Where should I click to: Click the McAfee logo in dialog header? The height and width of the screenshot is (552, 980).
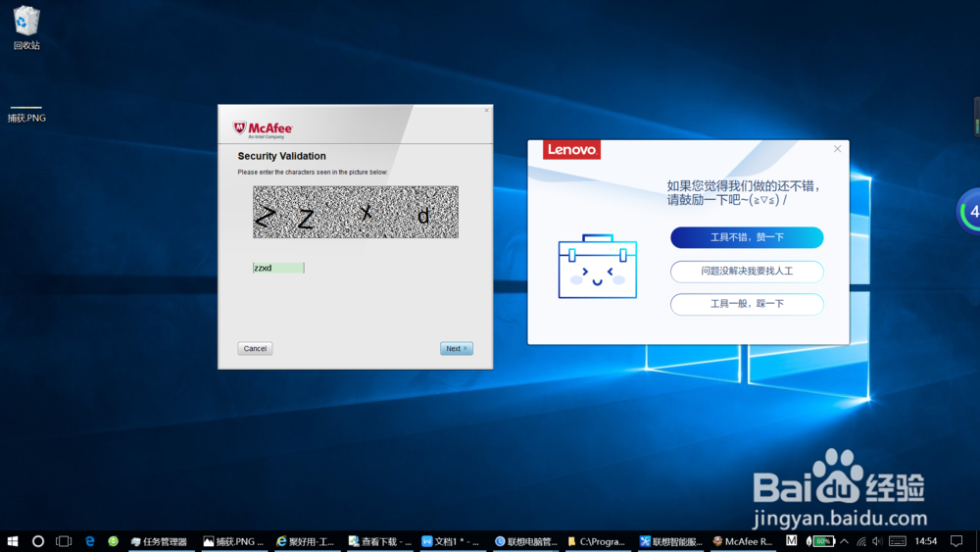click(x=263, y=129)
